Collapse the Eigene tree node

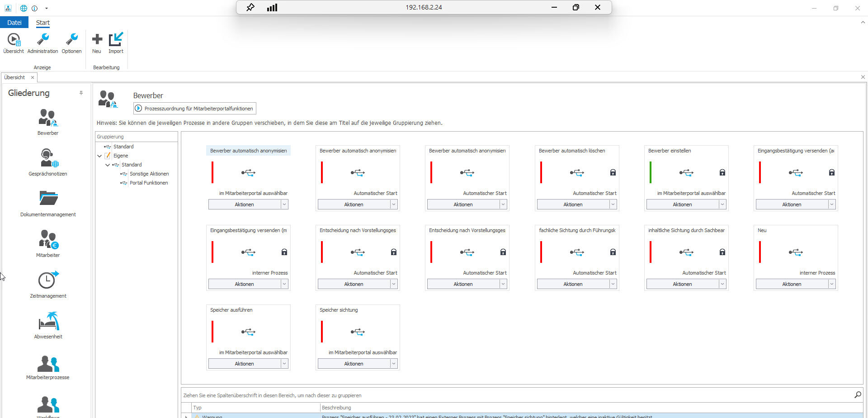click(99, 156)
